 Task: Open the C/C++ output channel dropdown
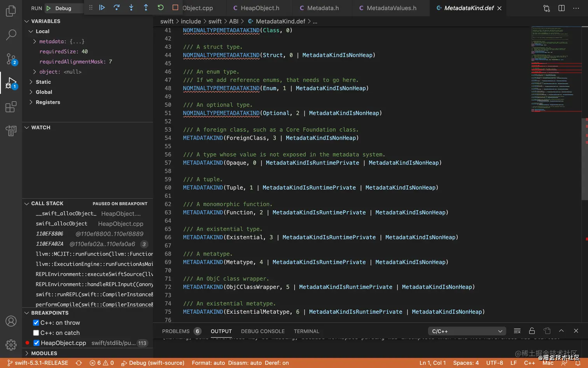pyautogui.click(x=466, y=331)
